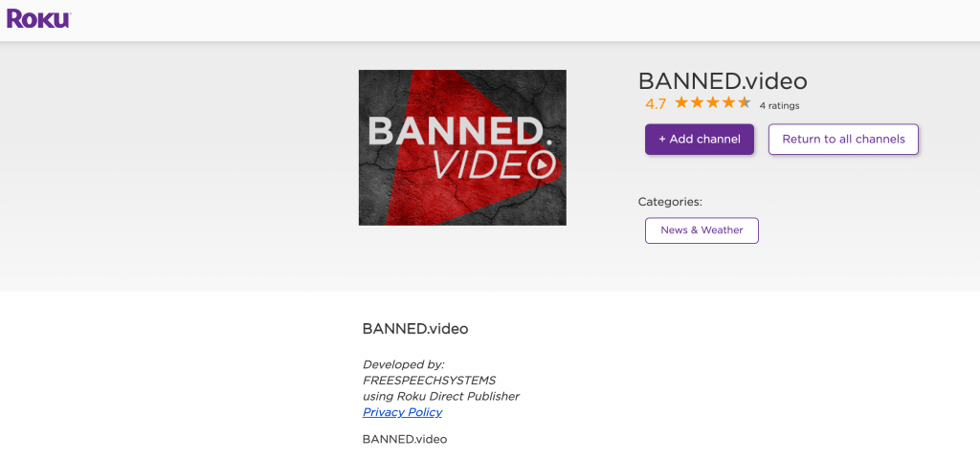Open the News & Weather category

coord(702,230)
